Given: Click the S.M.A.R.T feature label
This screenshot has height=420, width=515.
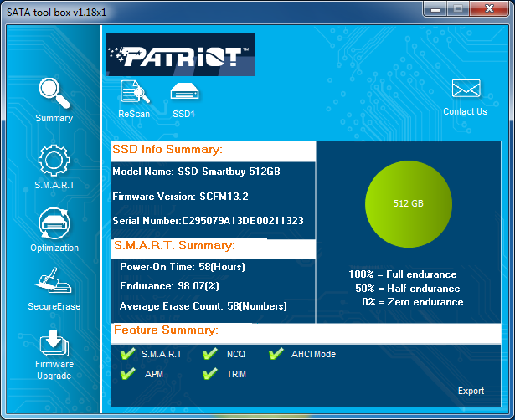Looking at the screenshot, I should [x=162, y=354].
